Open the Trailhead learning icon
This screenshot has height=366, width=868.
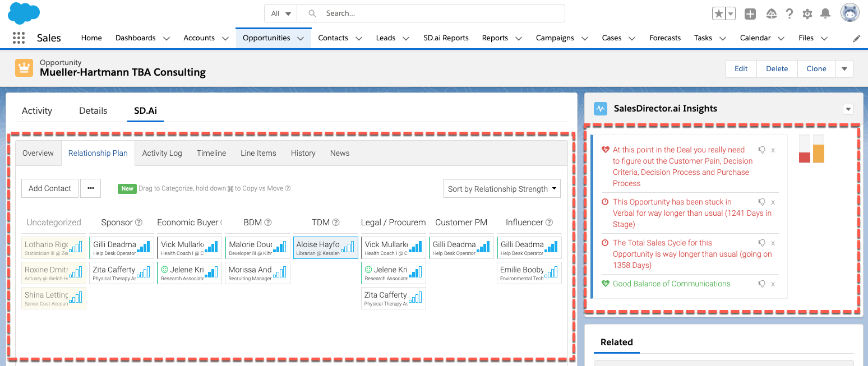[x=771, y=13]
